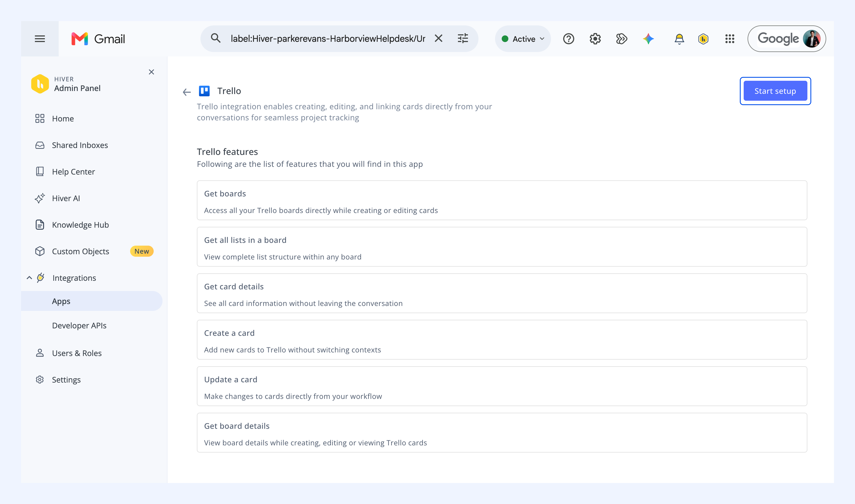
Task: Click the search input field
Action: pyautogui.click(x=328, y=39)
